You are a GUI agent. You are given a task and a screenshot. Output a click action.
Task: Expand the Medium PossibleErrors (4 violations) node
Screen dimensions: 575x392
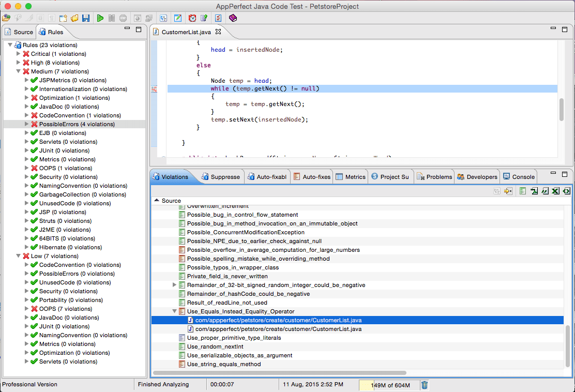(26, 124)
